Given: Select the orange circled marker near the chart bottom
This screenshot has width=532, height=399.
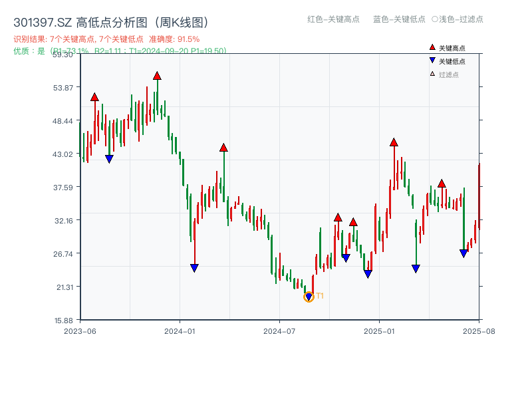Looking at the screenshot, I should tap(309, 296).
